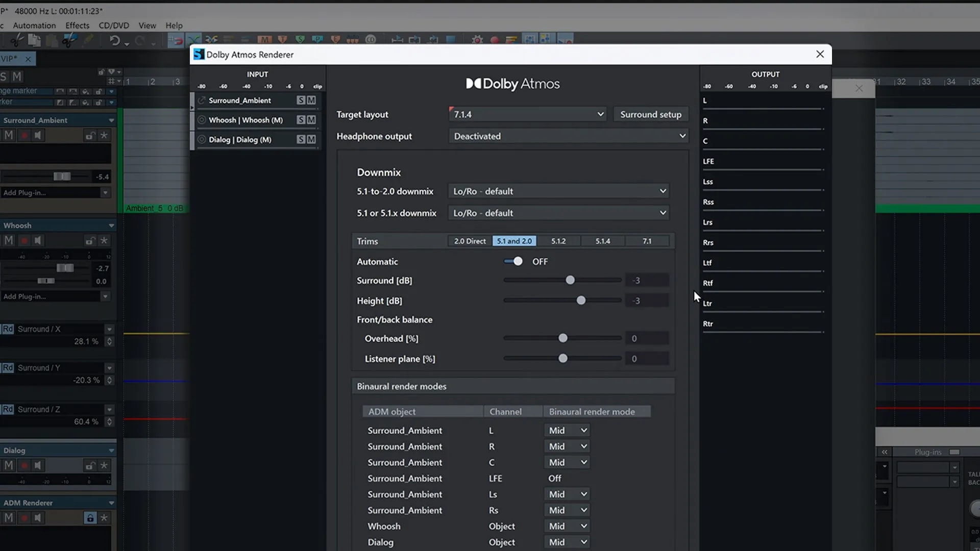Open the Headphone output dropdown
Viewport: 980px width, 551px height.
pyautogui.click(x=569, y=136)
